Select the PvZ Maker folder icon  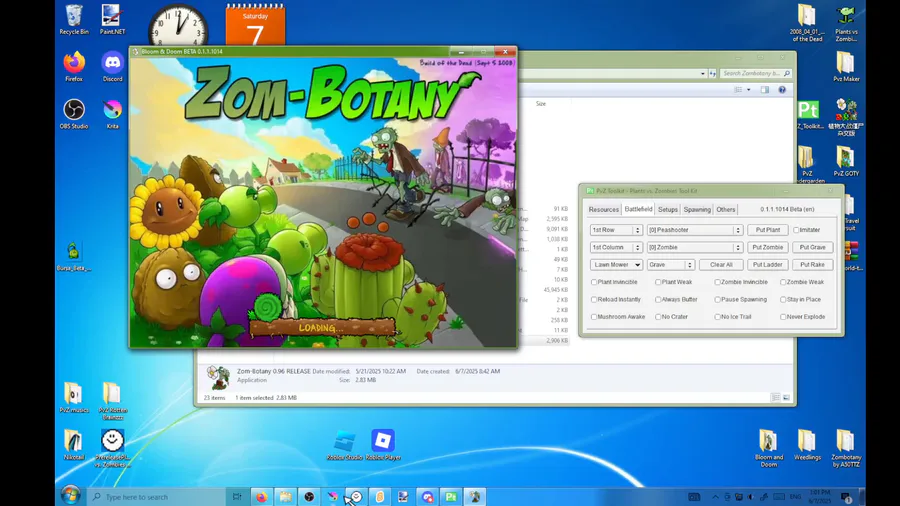tap(846, 67)
